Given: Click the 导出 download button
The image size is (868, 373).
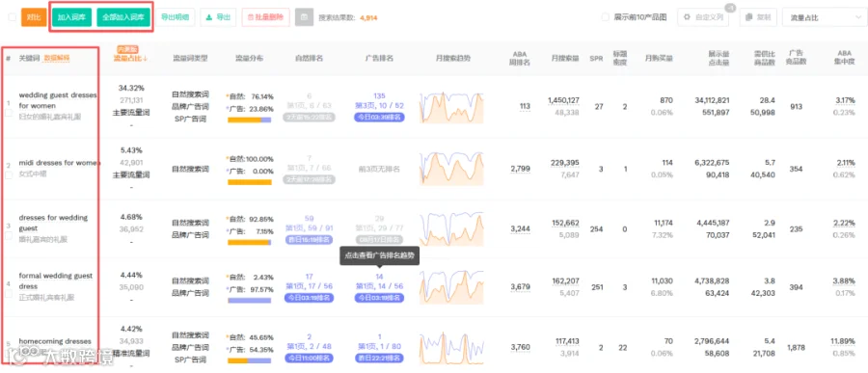Looking at the screenshot, I should click(218, 17).
